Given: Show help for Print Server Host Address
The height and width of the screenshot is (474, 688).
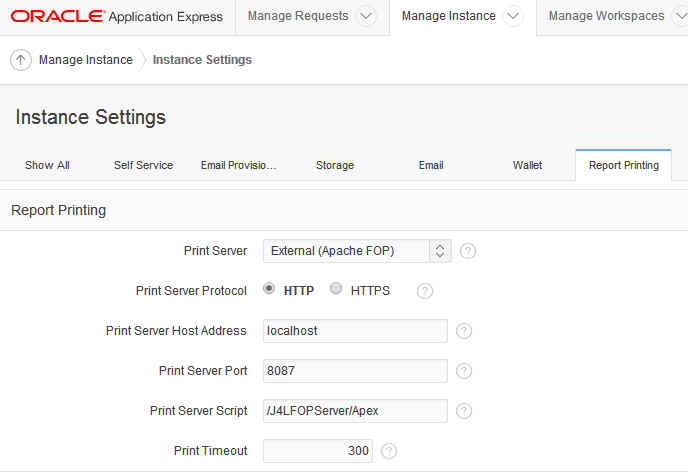Looking at the screenshot, I should pos(463,331).
